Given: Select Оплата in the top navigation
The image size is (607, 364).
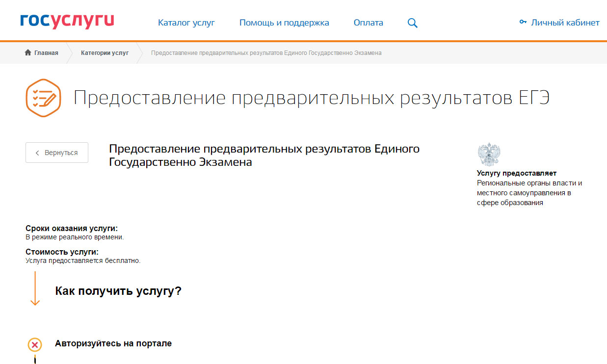Looking at the screenshot, I should click(x=368, y=23).
